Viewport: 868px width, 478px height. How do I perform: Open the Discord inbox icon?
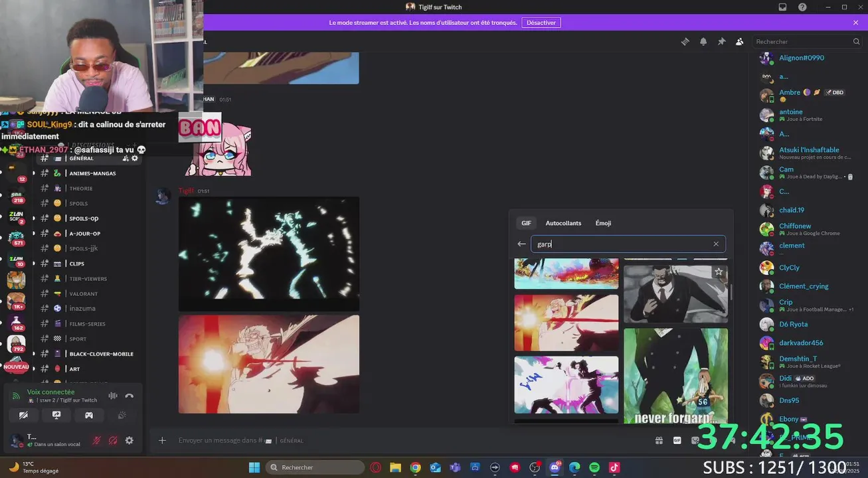tap(783, 7)
